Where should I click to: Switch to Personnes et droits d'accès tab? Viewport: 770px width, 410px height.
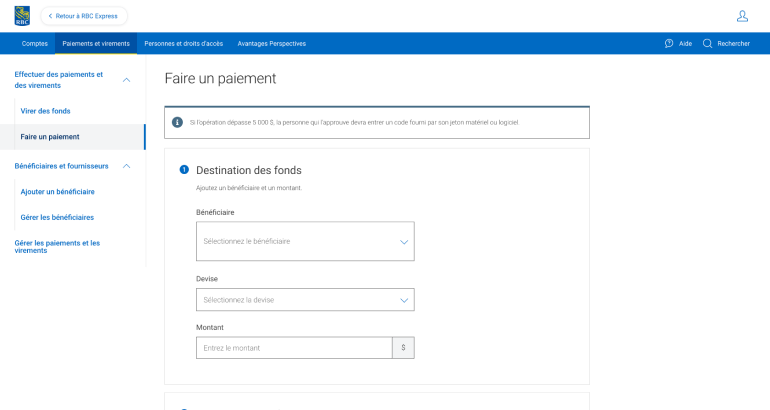(183, 44)
